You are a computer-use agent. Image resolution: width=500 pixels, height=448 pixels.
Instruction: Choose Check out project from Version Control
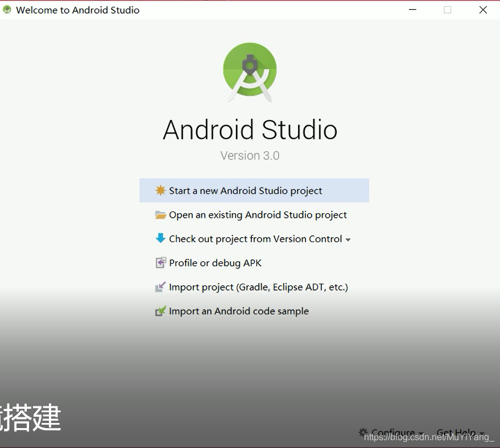tap(253, 239)
